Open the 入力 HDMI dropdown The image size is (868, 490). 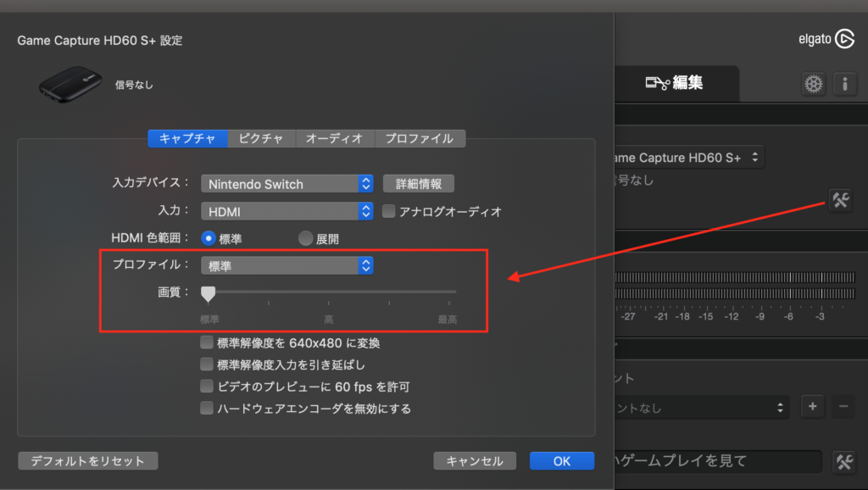(x=287, y=211)
